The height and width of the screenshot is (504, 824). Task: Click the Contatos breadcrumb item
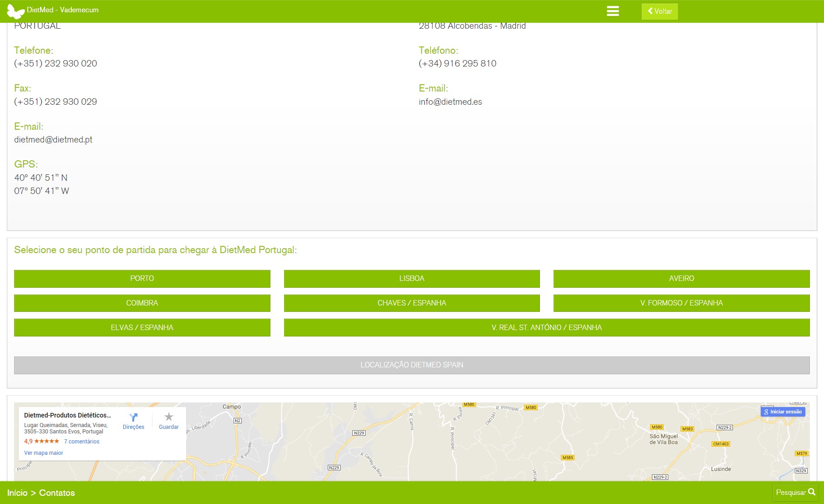57,493
